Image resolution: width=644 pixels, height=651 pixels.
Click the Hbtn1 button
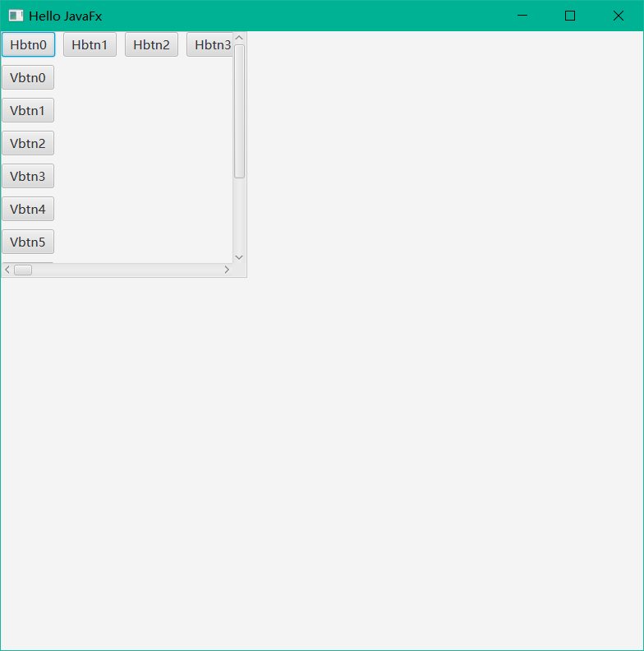tap(90, 44)
